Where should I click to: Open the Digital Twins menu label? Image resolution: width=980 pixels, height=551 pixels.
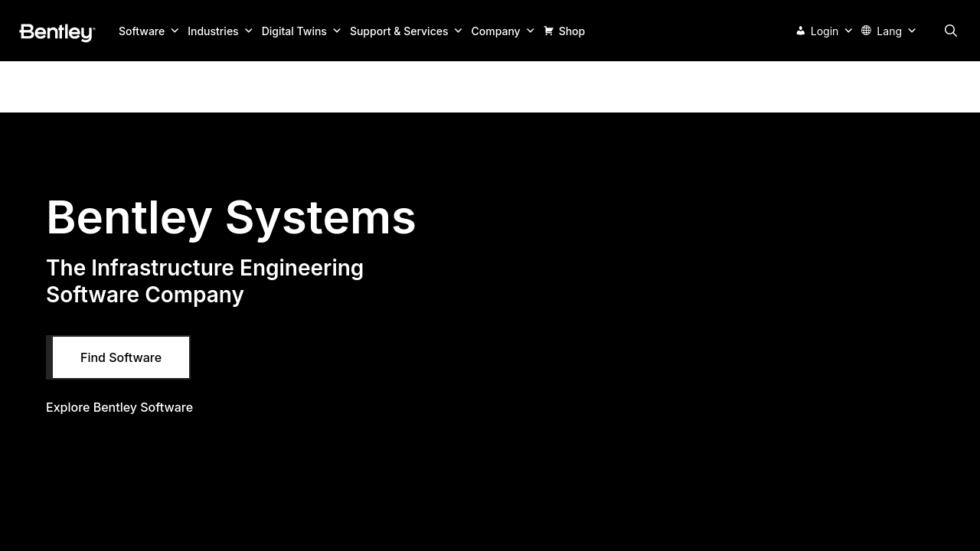point(294,31)
